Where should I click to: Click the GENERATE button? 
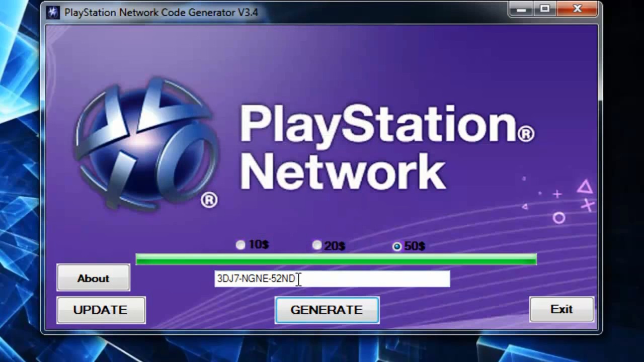tap(327, 310)
